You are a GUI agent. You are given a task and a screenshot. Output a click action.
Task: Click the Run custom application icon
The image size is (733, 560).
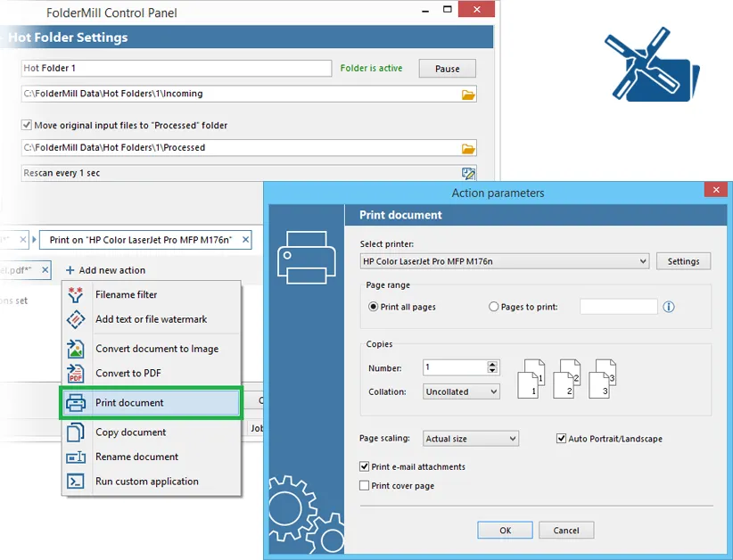pyautogui.click(x=76, y=482)
